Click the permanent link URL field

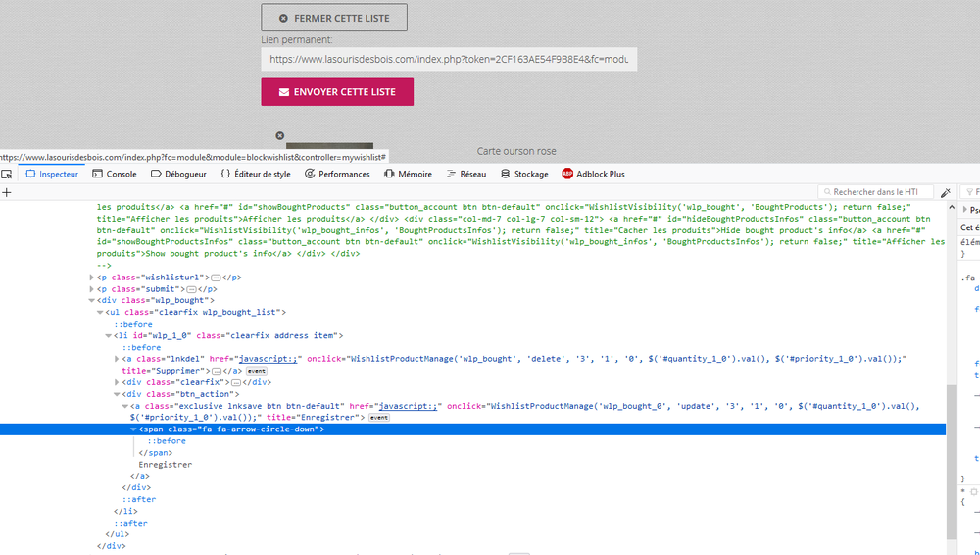449,59
